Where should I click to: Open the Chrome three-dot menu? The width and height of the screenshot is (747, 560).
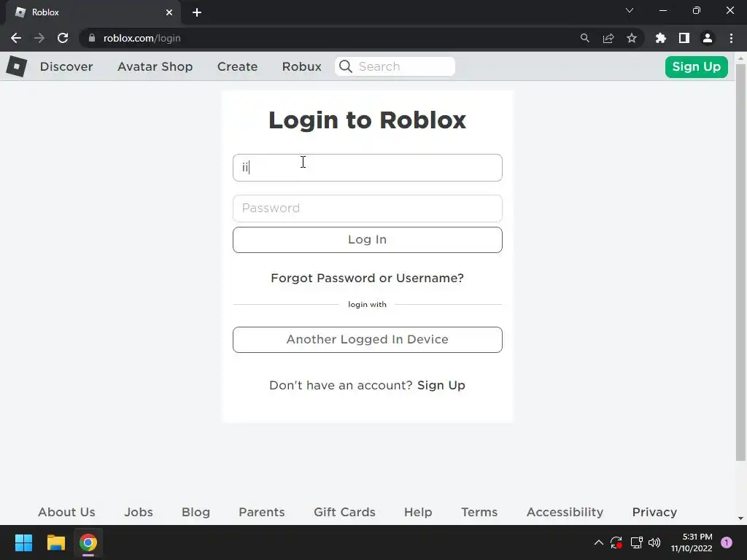[731, 38]
